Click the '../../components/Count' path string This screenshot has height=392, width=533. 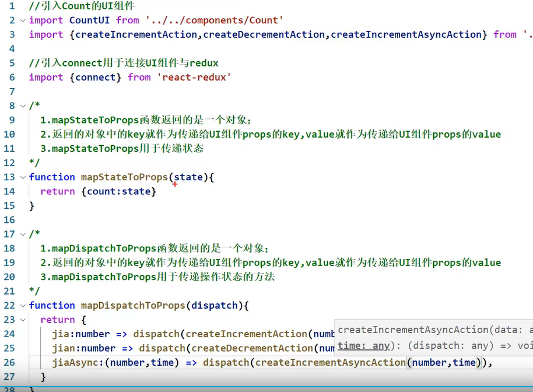215,20
